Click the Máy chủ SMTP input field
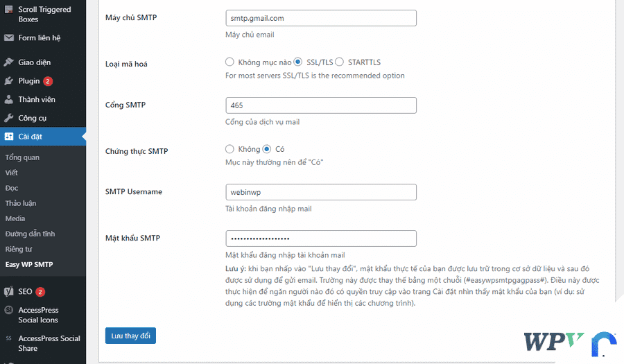This screenshot has width=624, height=364. point(321,18)
